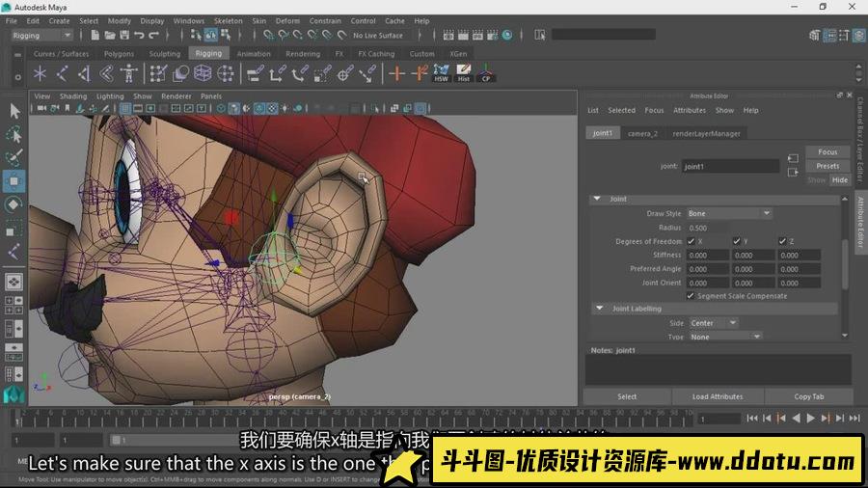Toggle the Channel Box sidebar tab

[x=860, y=140]
